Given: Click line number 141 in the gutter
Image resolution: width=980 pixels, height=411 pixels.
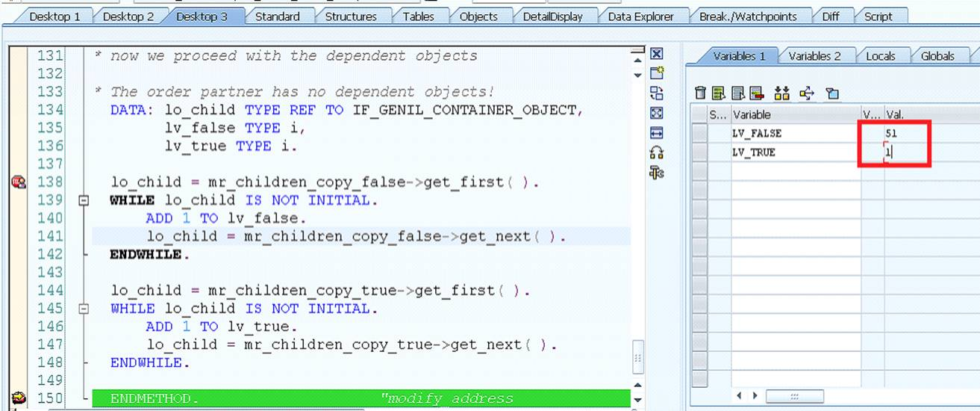Looking at the screenshot, I should [50, 236].
